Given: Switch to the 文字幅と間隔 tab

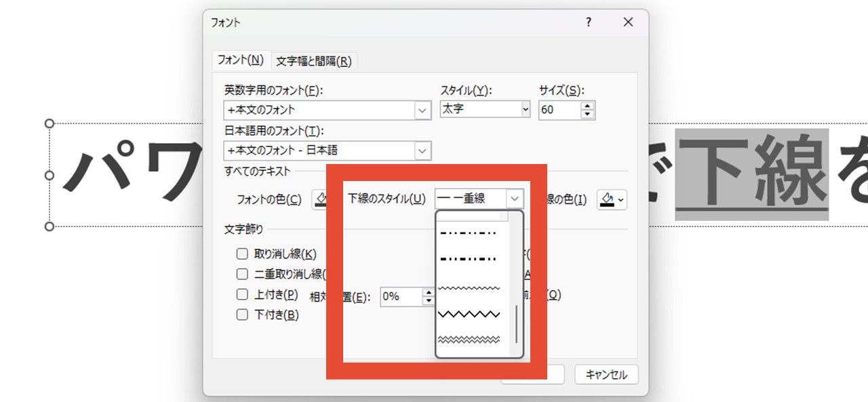Looking at the screenshot, I should (x=314, y=61).
